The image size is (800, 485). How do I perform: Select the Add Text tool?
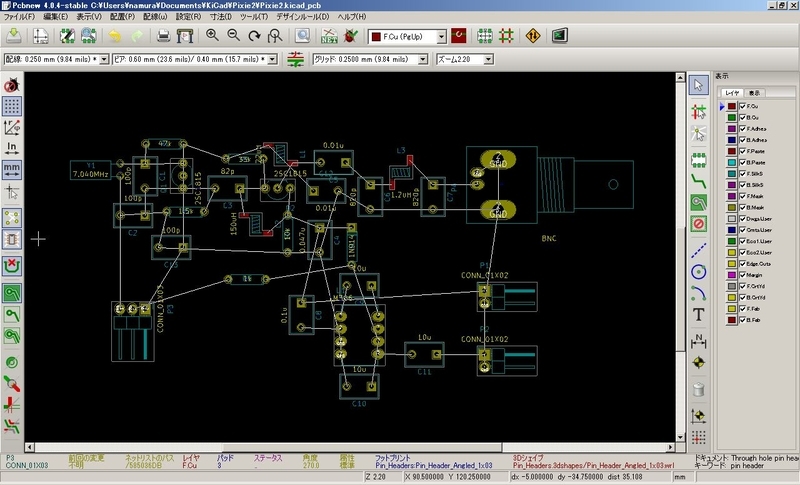[699, 314]
